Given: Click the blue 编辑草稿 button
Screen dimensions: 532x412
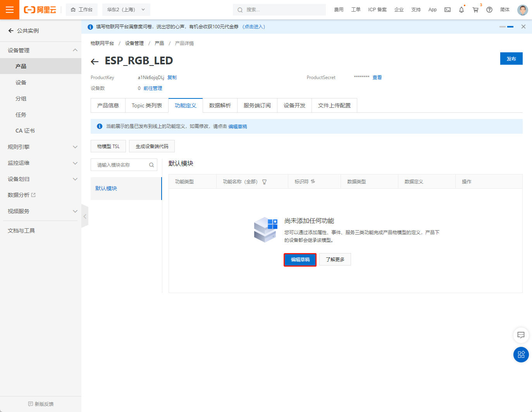Looking at the screenshot, I should [x=300, y=260].
